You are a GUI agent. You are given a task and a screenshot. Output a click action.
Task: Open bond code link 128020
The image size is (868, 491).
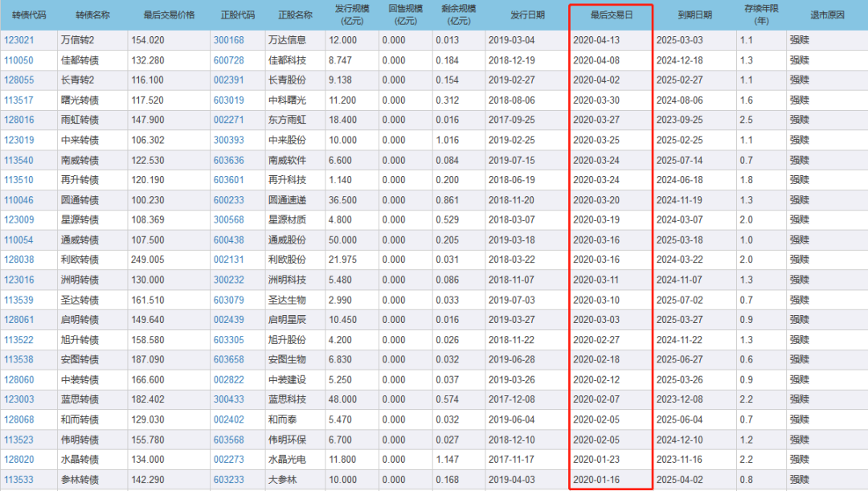pyautogui.click(x=18, y=460)
